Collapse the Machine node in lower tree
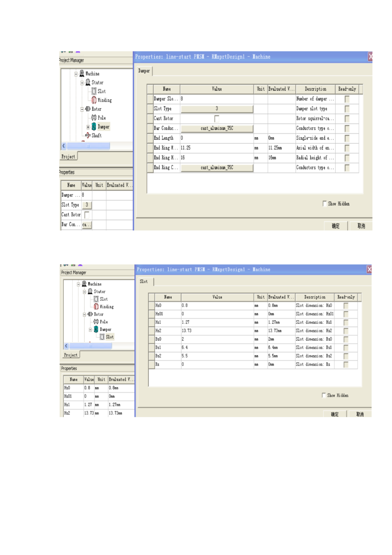Viewport: 392px width, 555px height. pos(78,284)
